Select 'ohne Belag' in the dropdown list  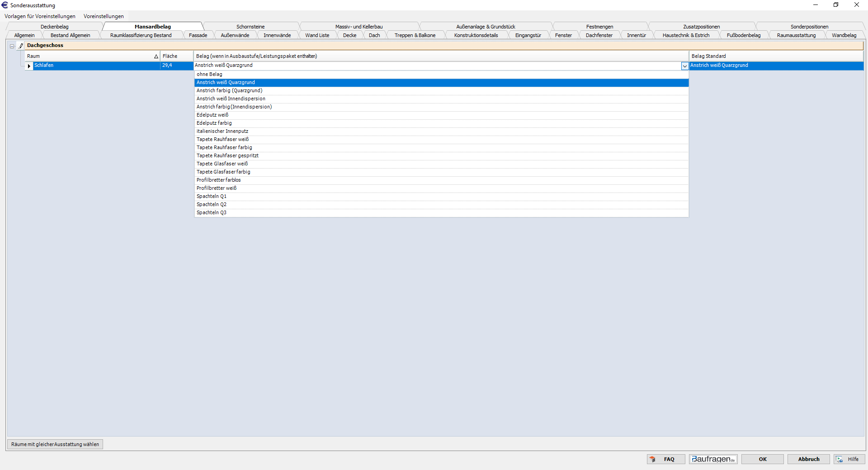tap(209, 75)
